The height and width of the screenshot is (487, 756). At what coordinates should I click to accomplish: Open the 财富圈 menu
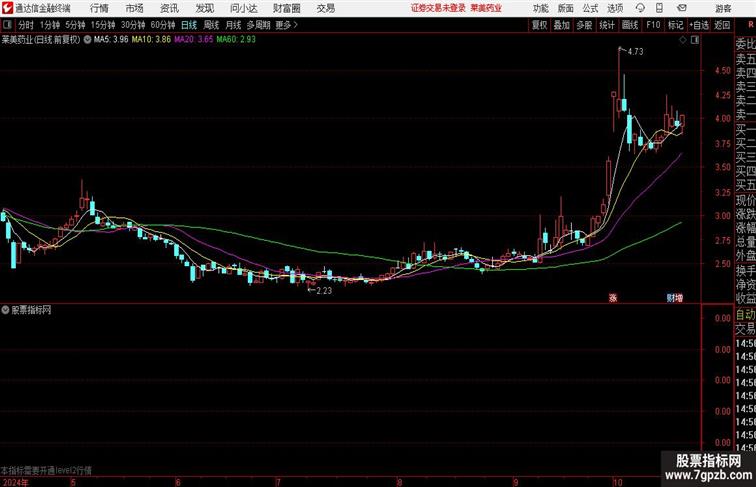click(286, 8)
